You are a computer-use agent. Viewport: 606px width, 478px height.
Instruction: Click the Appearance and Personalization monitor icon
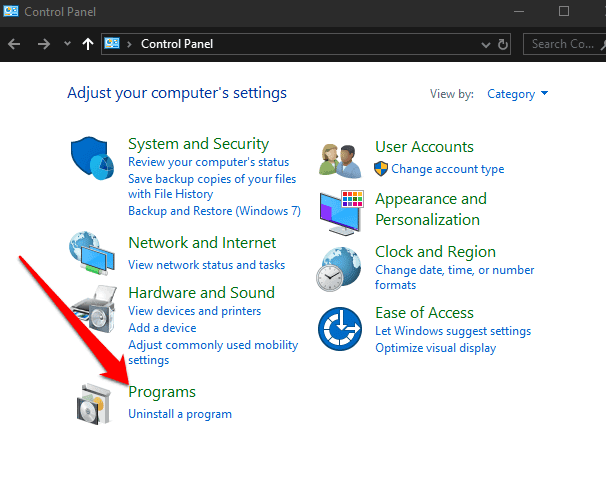(x=341, y=209)
